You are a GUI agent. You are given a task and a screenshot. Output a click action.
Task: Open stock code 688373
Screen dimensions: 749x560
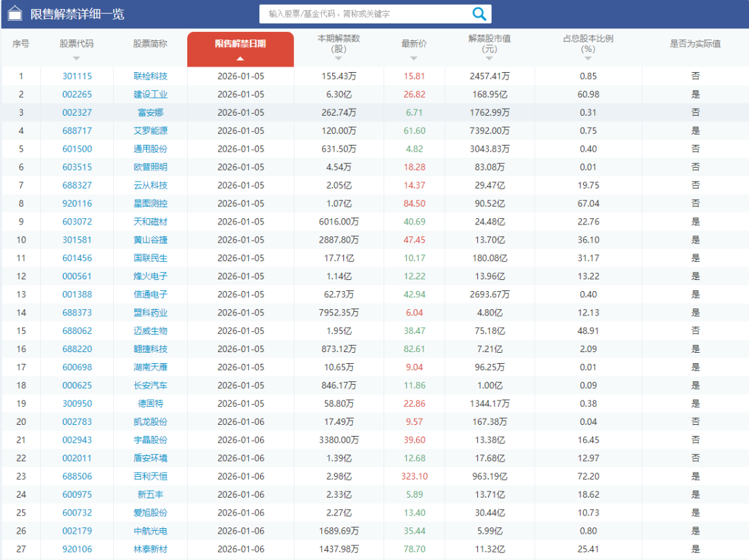tap(77, 312)
